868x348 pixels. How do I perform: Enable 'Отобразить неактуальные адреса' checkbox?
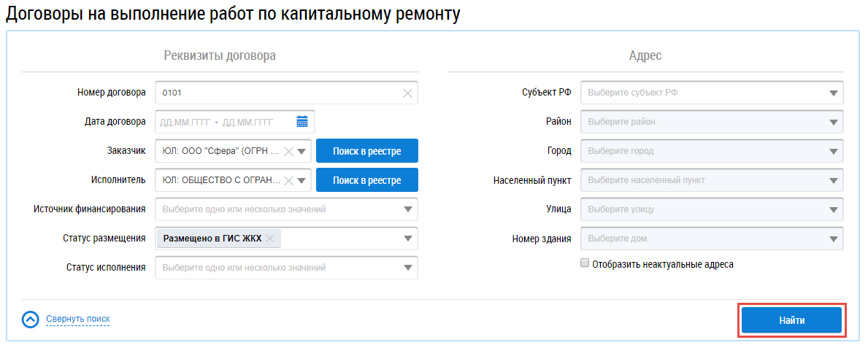pos(585,264)
